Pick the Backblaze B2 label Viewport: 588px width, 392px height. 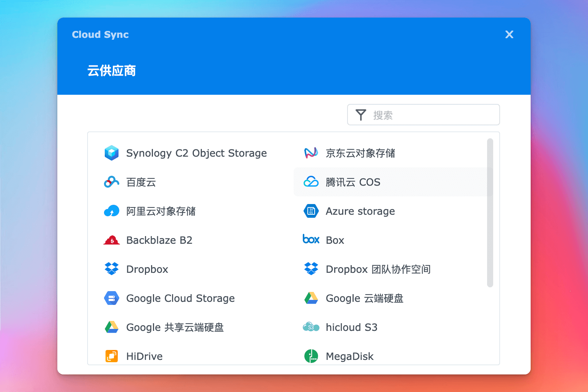(x=159, y=240)
